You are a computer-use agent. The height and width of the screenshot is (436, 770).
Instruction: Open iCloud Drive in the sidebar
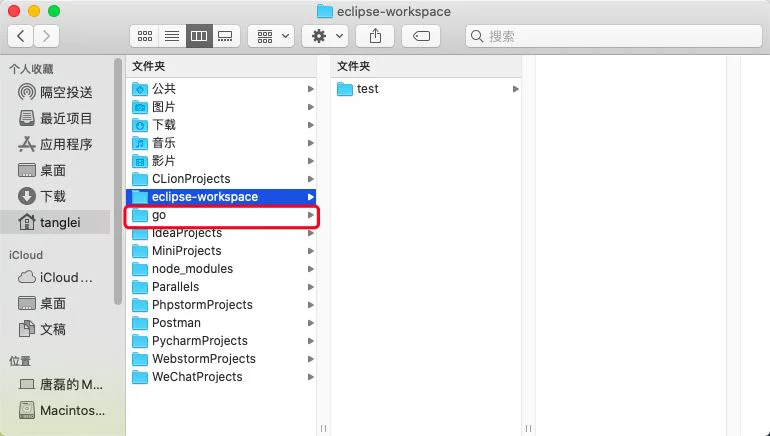point(55,277)
